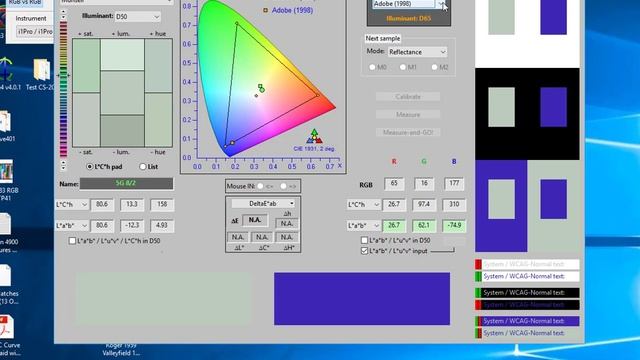Click red WCAG indicator beside purple-on-black text row
This screenshot has height=360, width=640.
coord(478,305)
